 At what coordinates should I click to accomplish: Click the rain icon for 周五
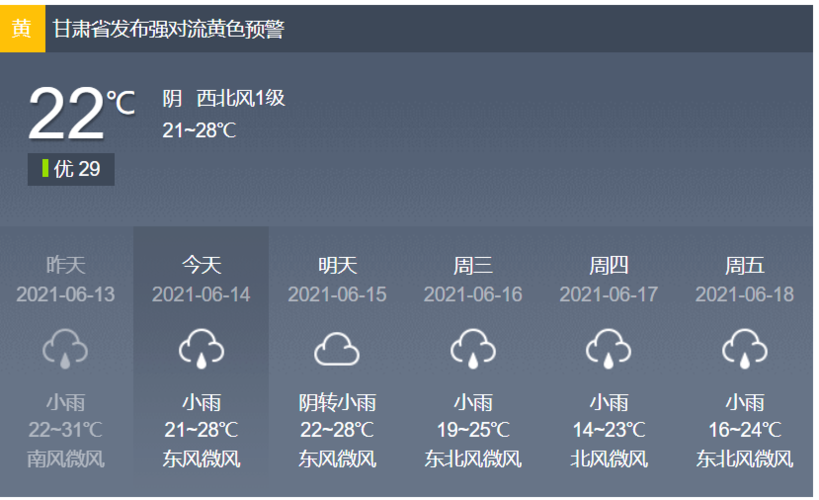click(x=744, y=349)
